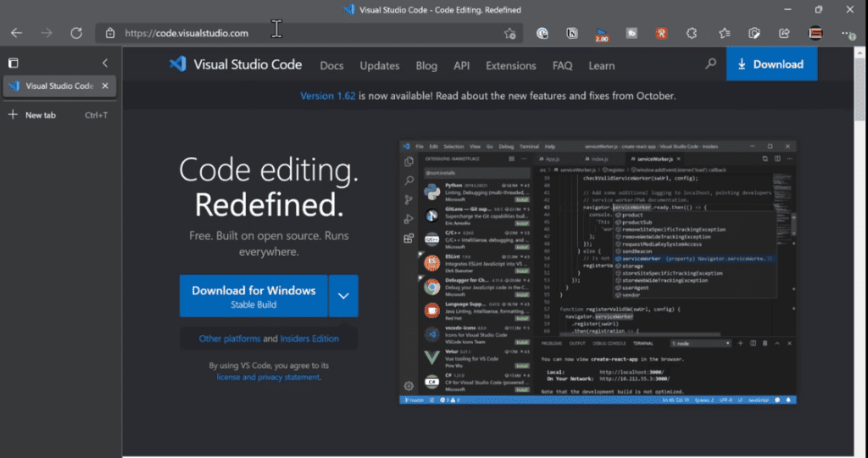Open the FAQ page
Image resolution: width=868 pixels, height=458 pixels.
click(562, 65)
